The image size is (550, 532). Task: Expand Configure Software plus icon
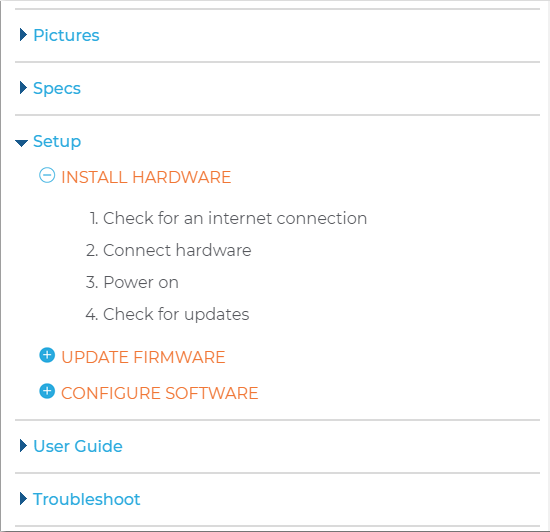47,391
